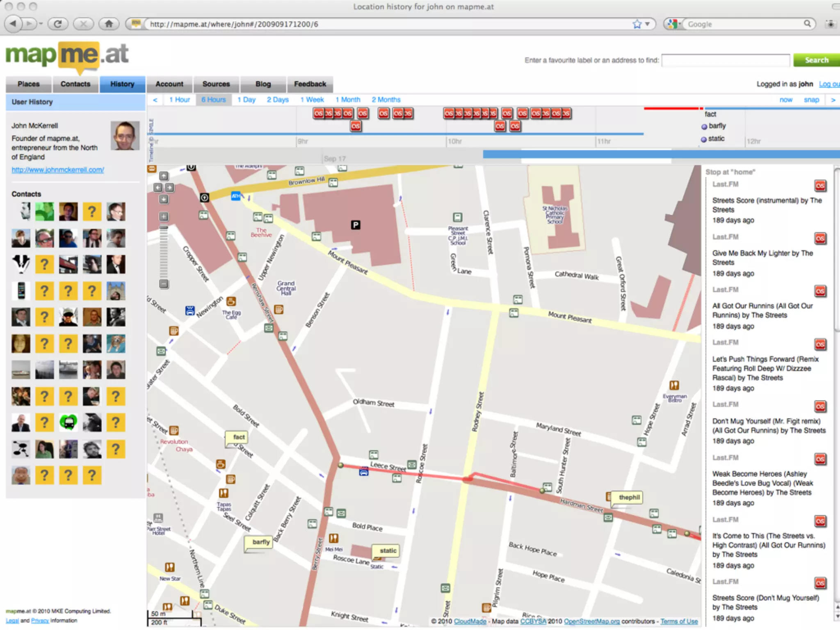Open the 'static' map marker label

tap(388, 550)
